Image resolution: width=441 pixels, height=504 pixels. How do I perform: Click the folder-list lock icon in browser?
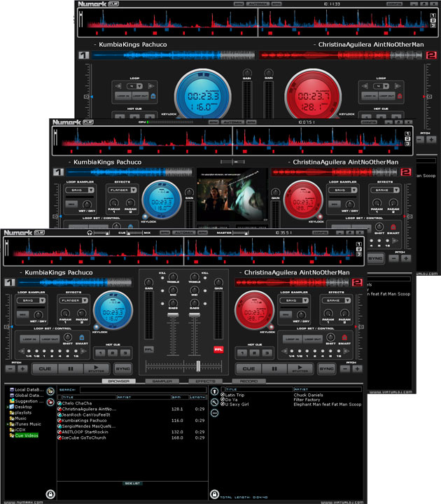tap(50, 494)
